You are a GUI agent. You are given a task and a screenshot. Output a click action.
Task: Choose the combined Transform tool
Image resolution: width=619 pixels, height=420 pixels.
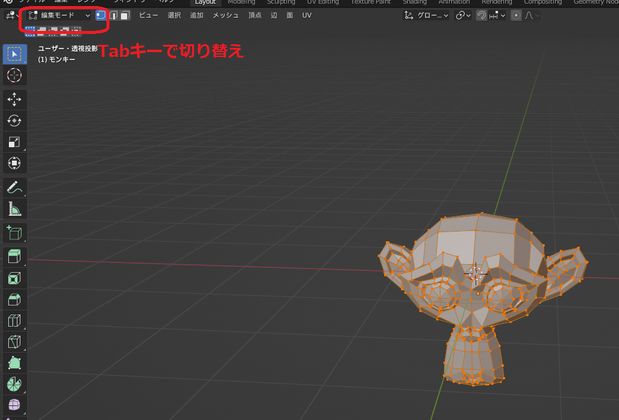click(15, 163)
